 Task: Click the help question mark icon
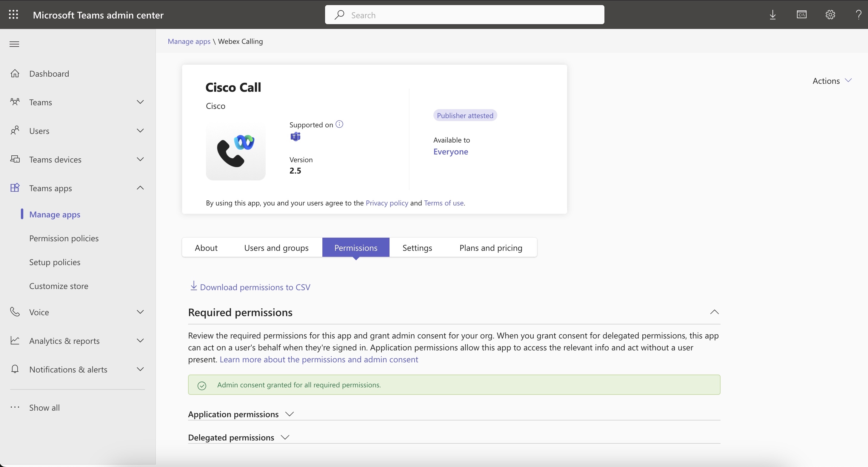coord(858,14)
